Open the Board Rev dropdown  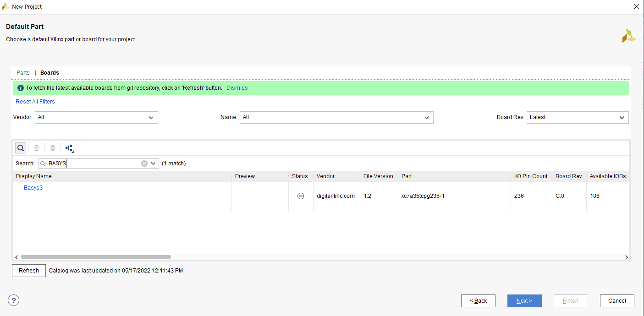(578, 117)
